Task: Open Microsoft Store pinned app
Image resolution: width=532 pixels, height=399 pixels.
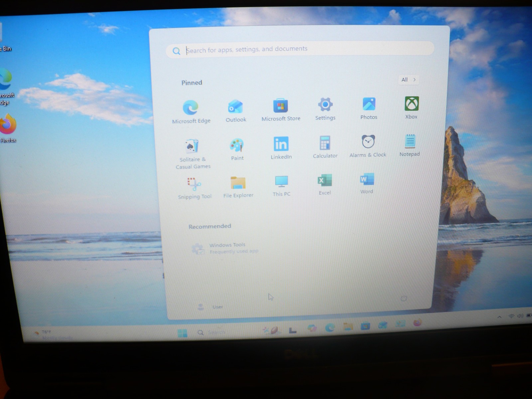Action: [281, 110]
